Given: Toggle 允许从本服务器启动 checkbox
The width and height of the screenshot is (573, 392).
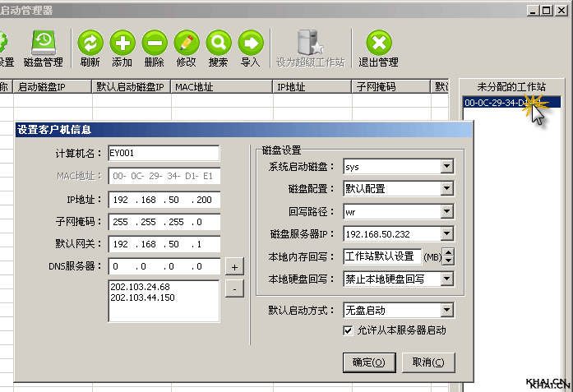Looking at the screenshot, I should (348, 330).
